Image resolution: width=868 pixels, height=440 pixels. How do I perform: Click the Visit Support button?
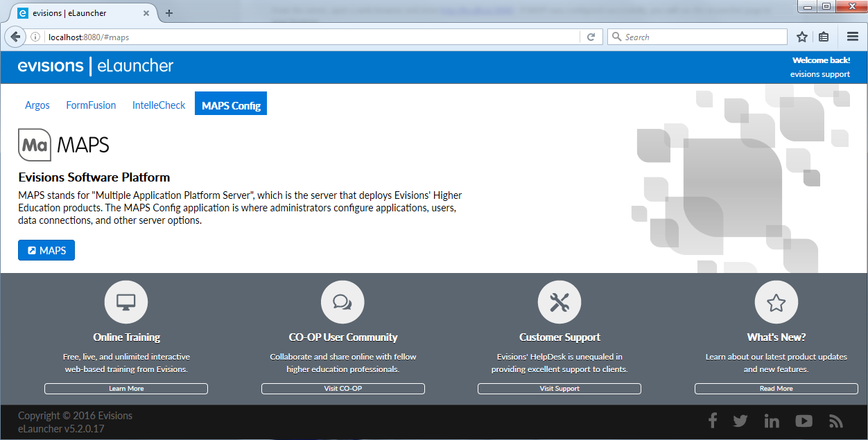pyautogui.click(x=559, y=389)
